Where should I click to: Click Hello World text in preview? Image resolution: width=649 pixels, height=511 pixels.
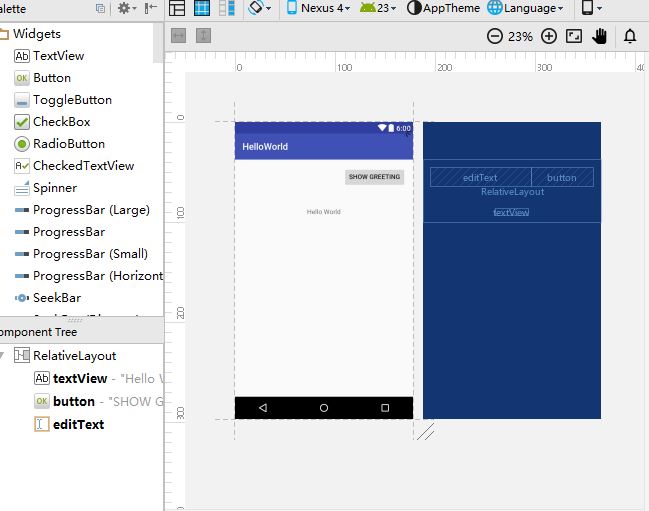tap(324, 212)
